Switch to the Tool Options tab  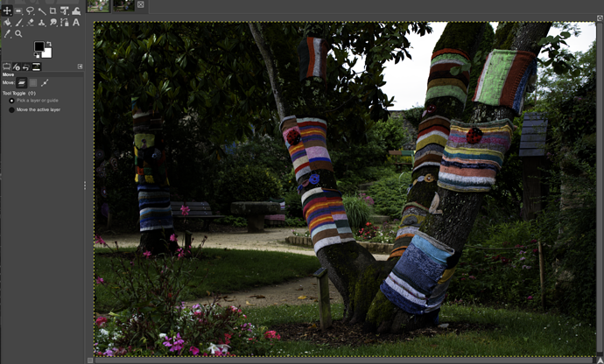(6, 67)
